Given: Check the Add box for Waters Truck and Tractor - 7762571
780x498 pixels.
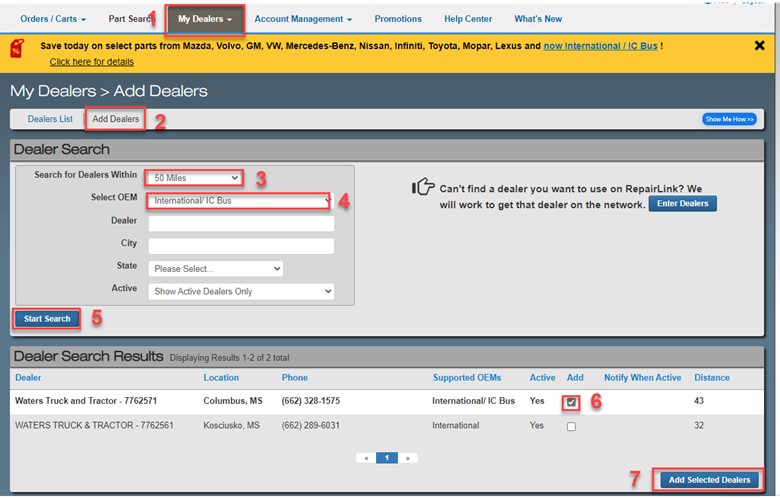Looking at the screenshot, I should [x=571, y=402].
